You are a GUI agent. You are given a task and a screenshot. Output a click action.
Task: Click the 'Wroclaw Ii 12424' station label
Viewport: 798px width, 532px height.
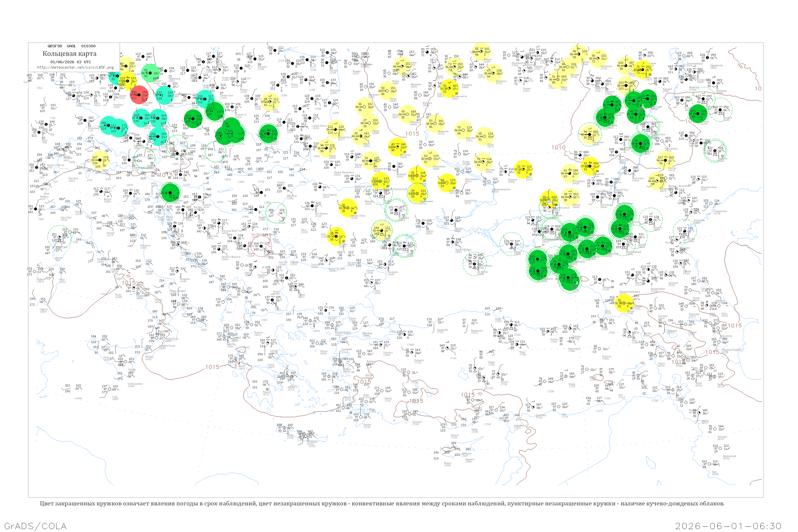240,116
